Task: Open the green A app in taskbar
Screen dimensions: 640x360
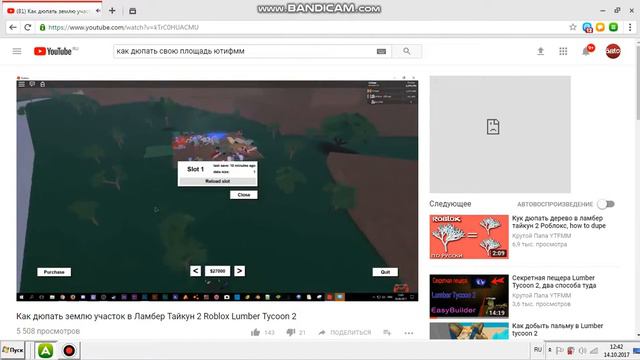Action: [46, 351]
